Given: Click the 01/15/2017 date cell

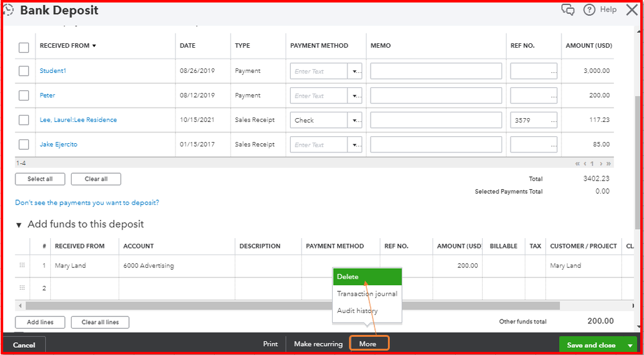Looking at the screenshot, I should (x=197, y=145).
